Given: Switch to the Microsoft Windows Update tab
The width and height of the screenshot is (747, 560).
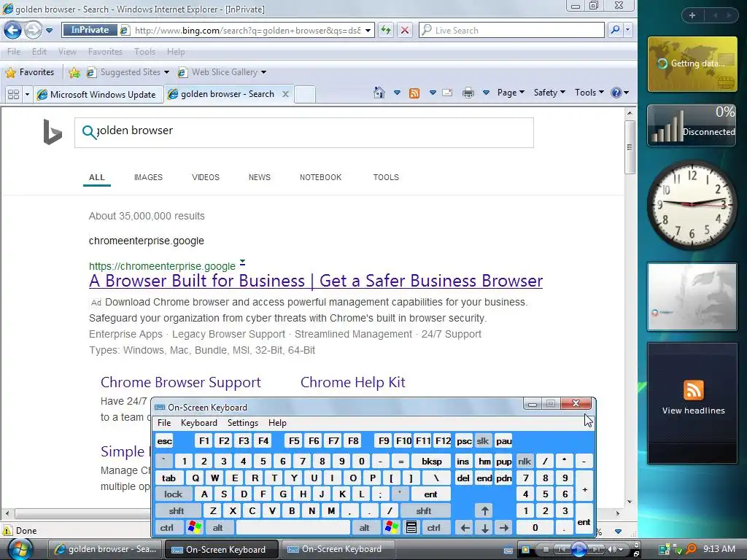Looking at the screenshot, I should pos(98,94).
